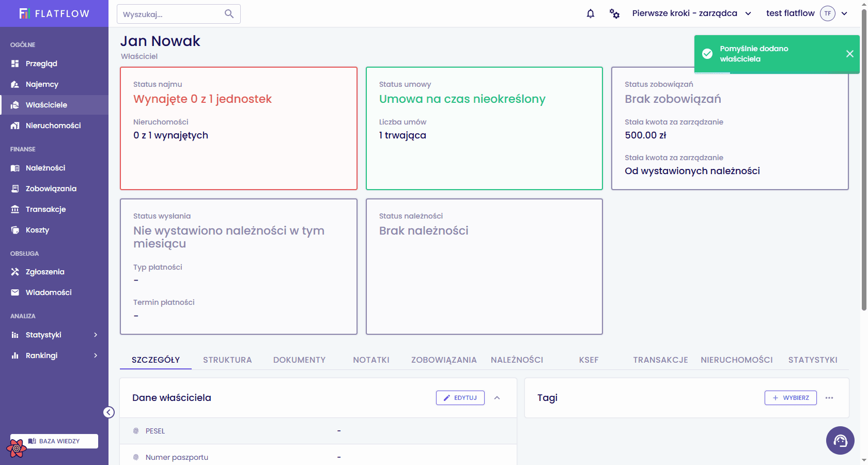
Task: Click the Transakcje bank icon
Action: pyautogui.click(x=15, y=209)
